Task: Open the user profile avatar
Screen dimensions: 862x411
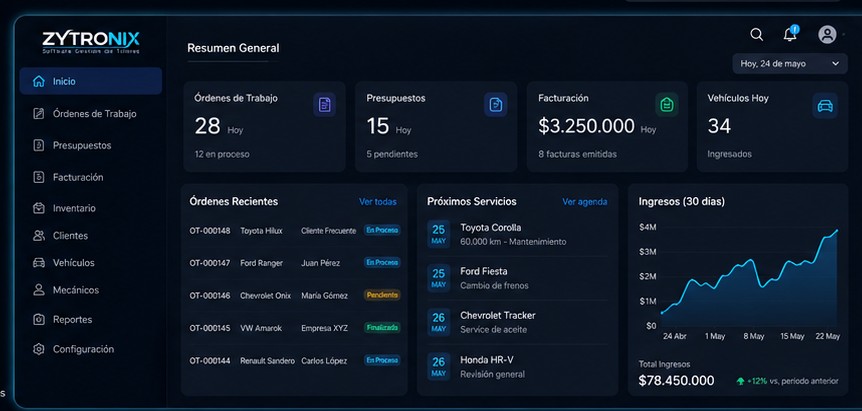Action: coord(827,35)
